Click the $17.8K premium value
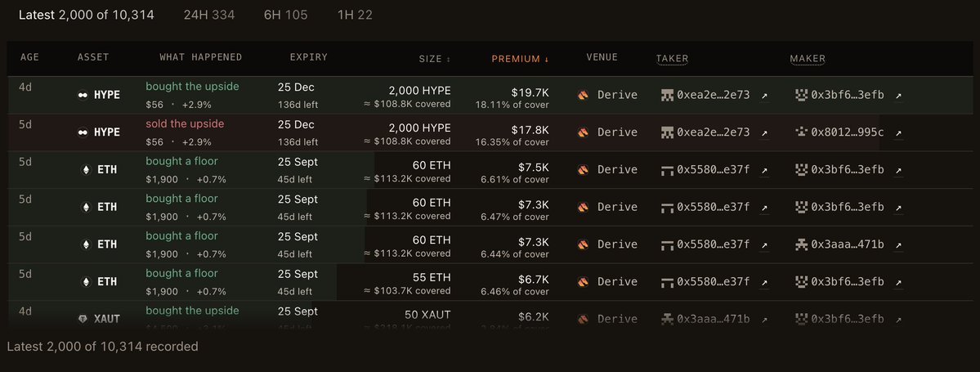 pos(530,130)
